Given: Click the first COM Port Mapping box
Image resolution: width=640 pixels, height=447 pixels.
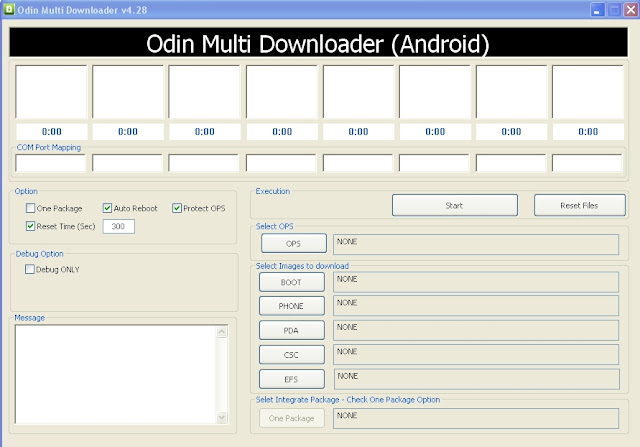Looking at the screenshot, I should click(51, 163).
